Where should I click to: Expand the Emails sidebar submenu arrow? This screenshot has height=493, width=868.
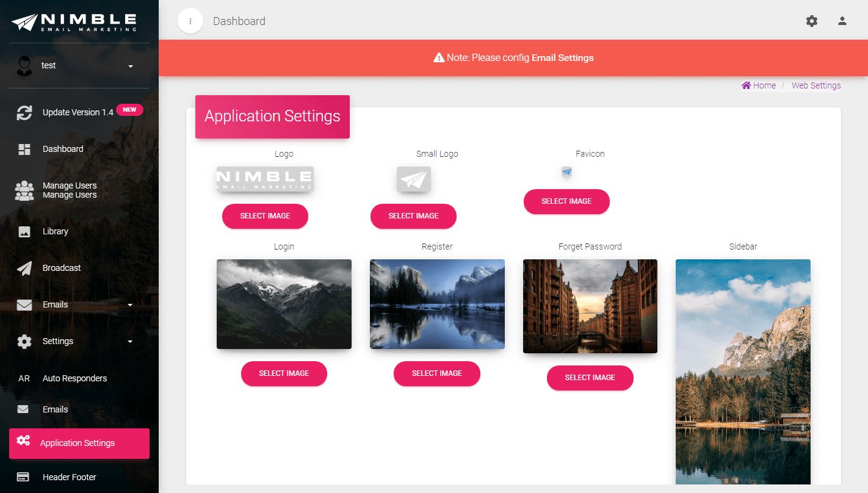pos(130,305)
